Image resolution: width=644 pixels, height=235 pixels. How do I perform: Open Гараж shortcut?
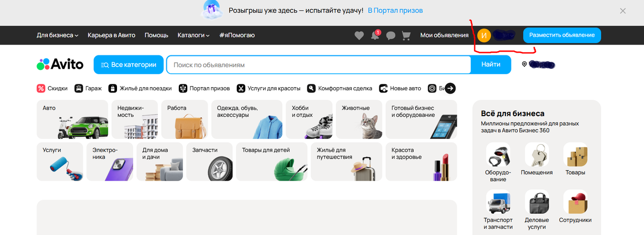tap(88, 88)
